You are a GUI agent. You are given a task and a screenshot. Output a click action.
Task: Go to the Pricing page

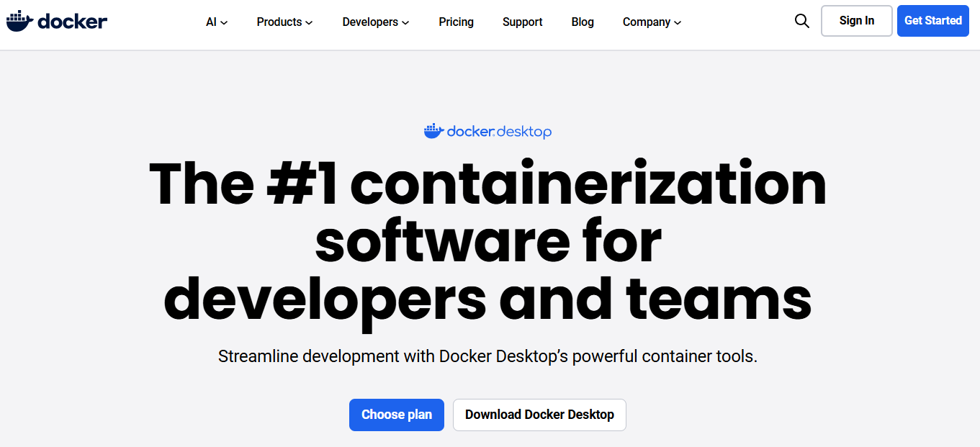coord(457,22)
